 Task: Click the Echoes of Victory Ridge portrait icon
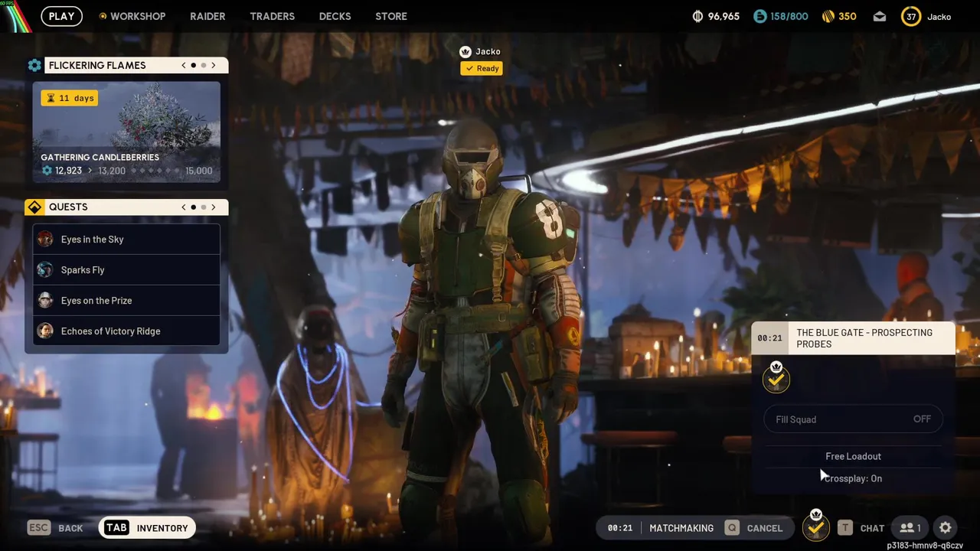click(x=45, y=331)
